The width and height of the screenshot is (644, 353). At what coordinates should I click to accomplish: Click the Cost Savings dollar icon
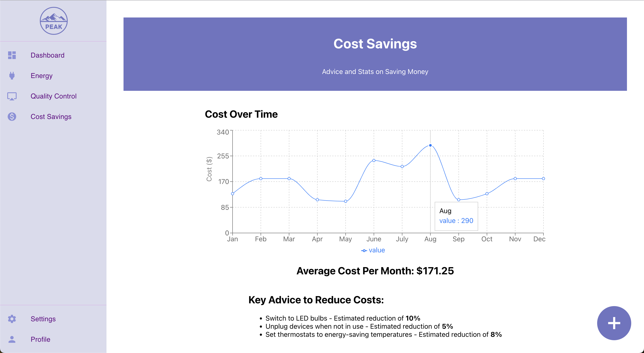[12, 117]
